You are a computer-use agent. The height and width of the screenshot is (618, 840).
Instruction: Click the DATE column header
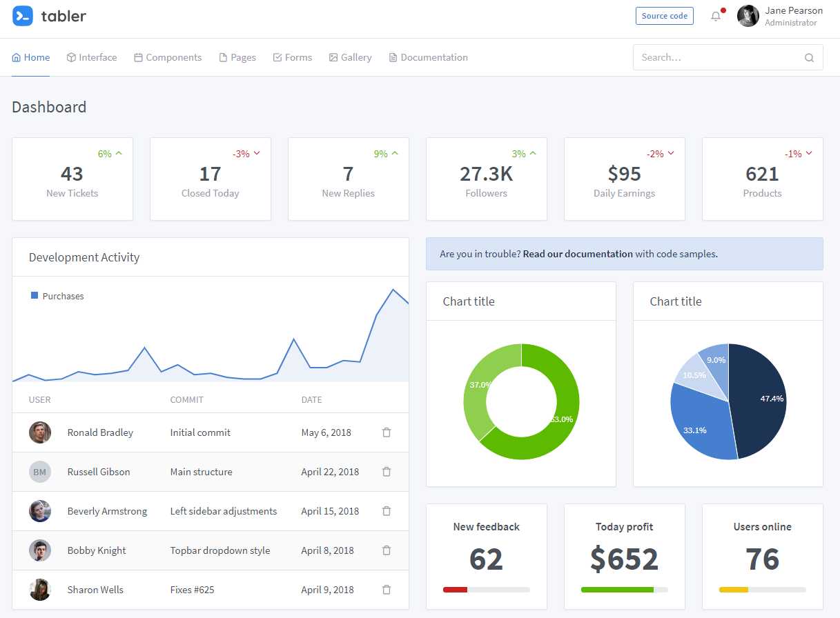(x=312, y=399)
